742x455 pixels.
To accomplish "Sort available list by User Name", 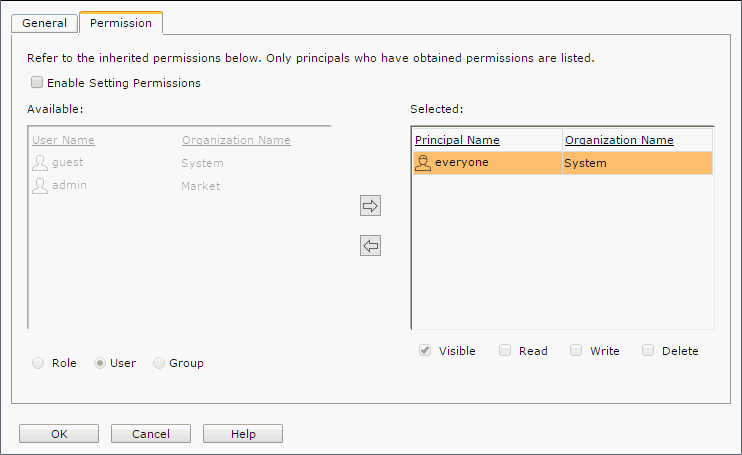I will click(x=63, y=140).
